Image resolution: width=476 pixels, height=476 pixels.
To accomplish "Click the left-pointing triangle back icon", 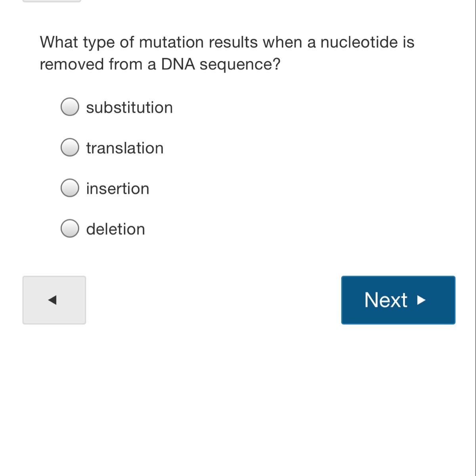I will [x=52, y=300].
